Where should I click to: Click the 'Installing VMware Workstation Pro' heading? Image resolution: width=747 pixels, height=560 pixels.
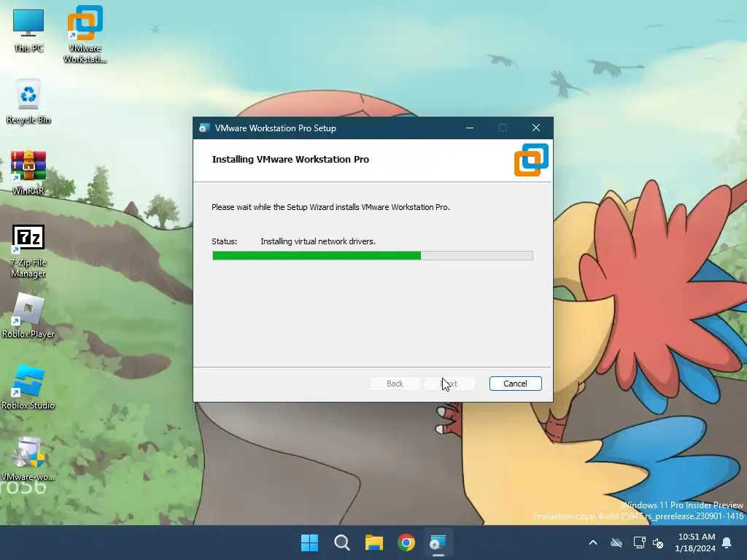290,159
